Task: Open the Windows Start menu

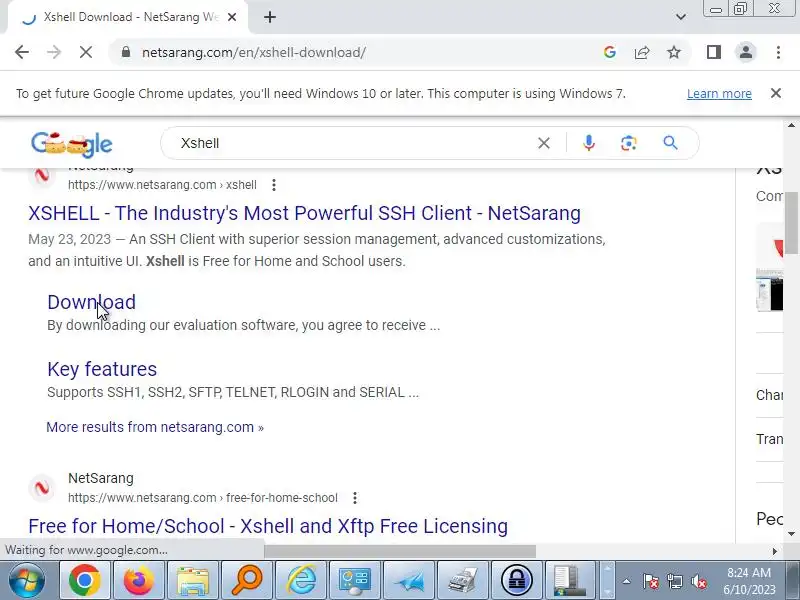Action: click(26, 580)
